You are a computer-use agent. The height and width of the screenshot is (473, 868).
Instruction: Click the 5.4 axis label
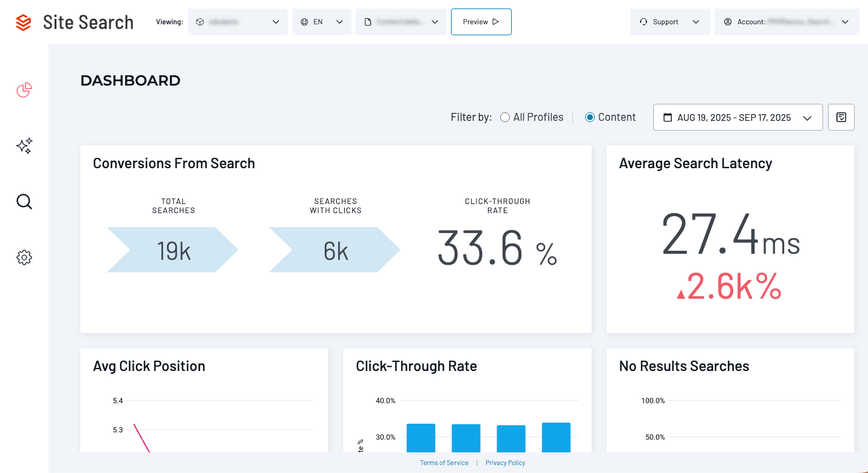(118, 401)
